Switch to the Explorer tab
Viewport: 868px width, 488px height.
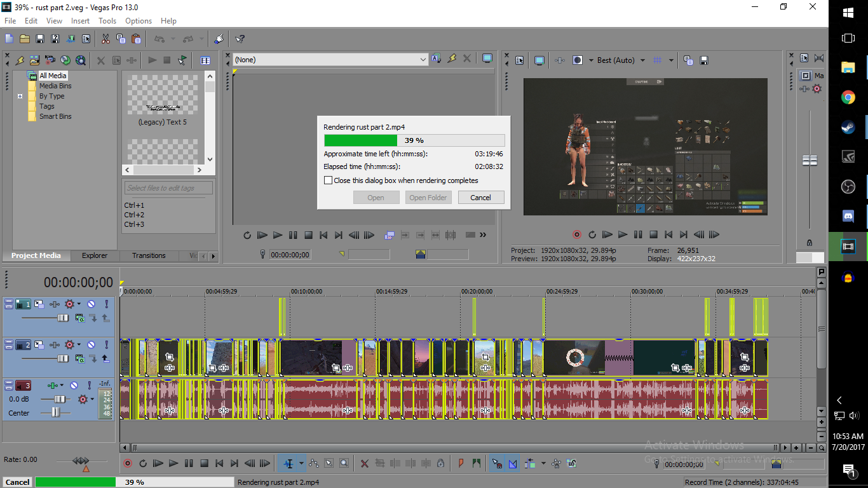click(x=95, y=255)
